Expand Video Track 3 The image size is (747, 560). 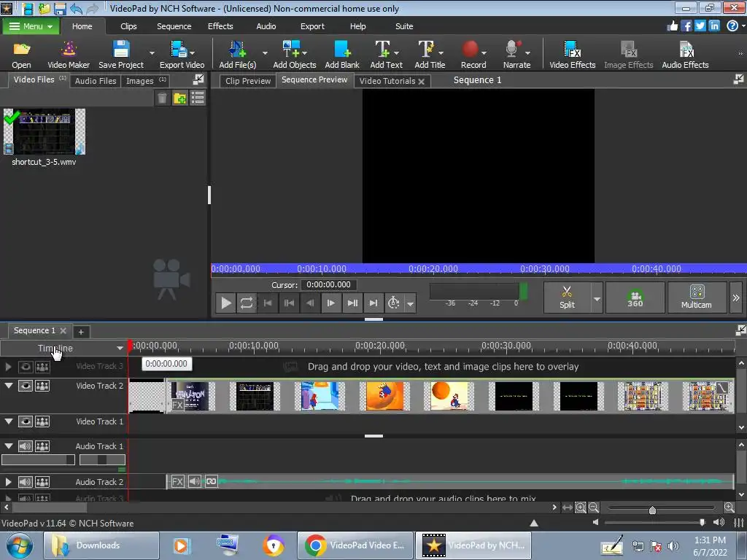pyautogui.click(x=8, y=367)
